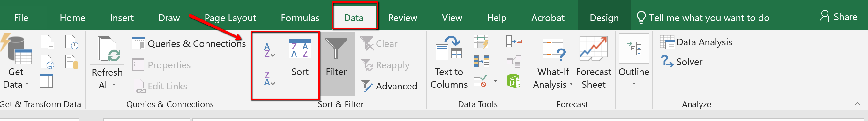Switch to the Formulas tab
868x121 pixels.
click(300, 18)
